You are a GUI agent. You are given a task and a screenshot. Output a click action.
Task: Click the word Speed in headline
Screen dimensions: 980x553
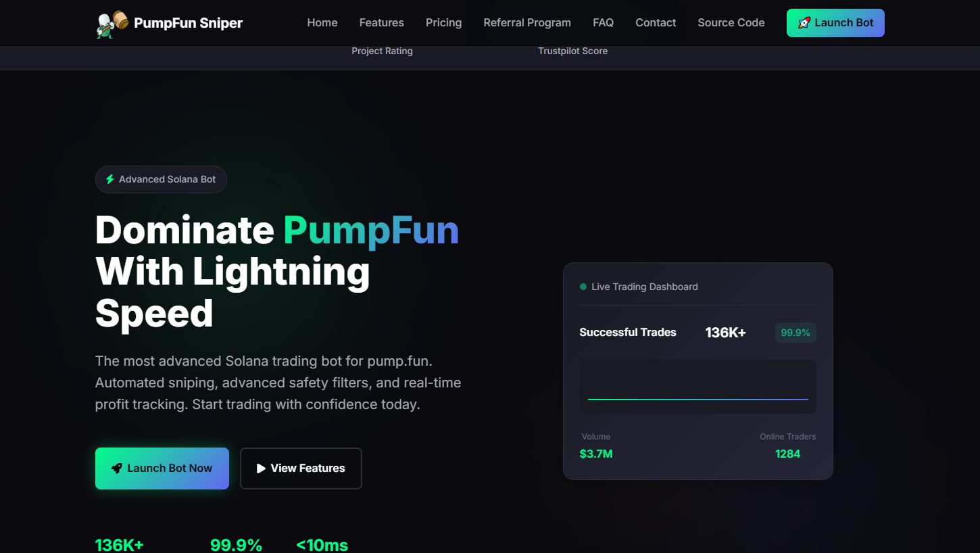[x=154, y=314]
